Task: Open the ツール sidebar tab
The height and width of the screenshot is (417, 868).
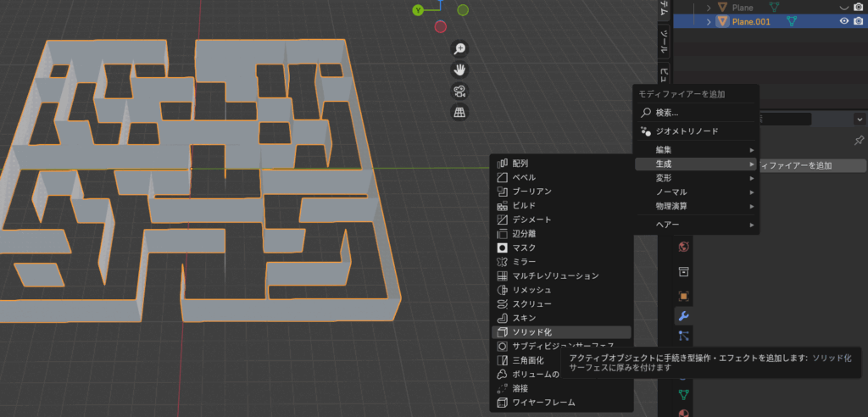Action: point(664,42)
